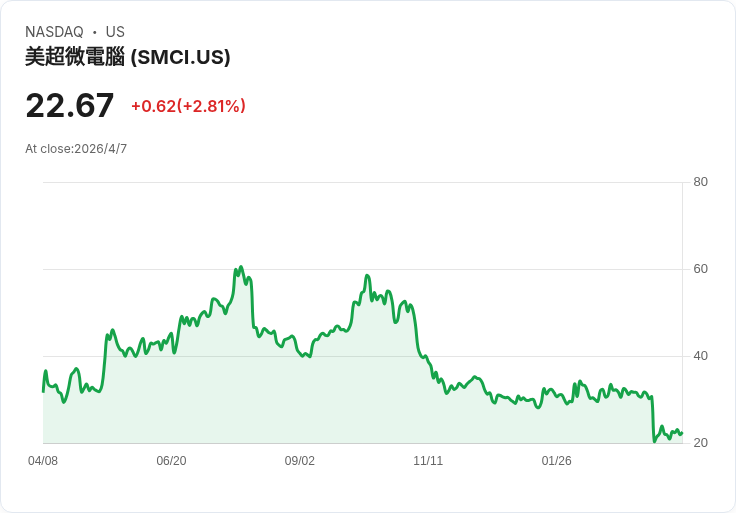Image resolution: width=736 pixels, height=513 pixels.
Task: Click the 06/20 date on x-axis
Action: coord(171,461)
